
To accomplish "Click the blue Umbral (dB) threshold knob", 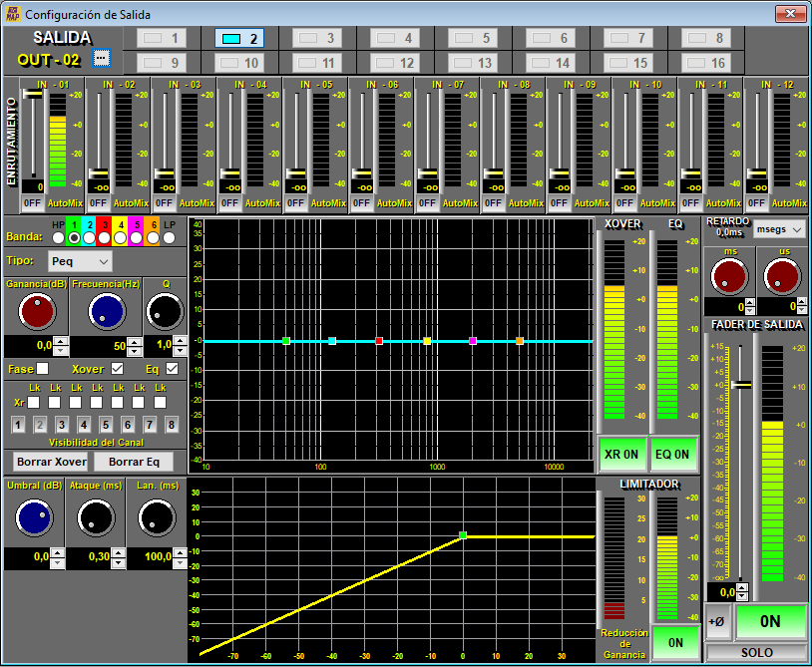I will [x=33, y=517].
